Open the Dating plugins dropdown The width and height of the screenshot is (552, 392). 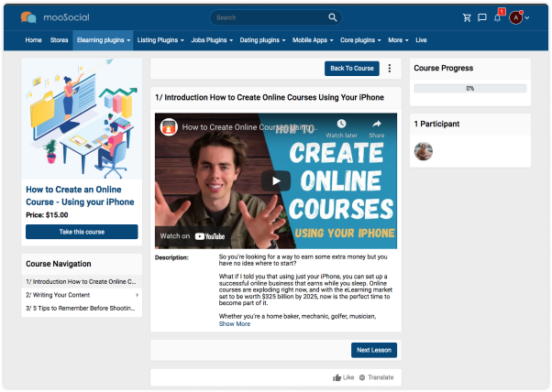[262, 40]
